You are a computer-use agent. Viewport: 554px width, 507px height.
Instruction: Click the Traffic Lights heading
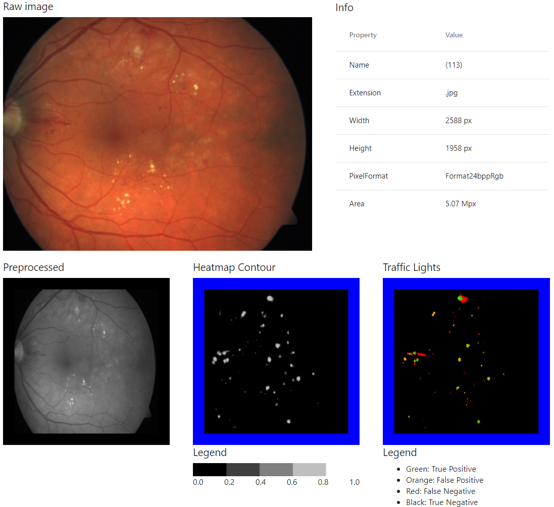[412, 267]
